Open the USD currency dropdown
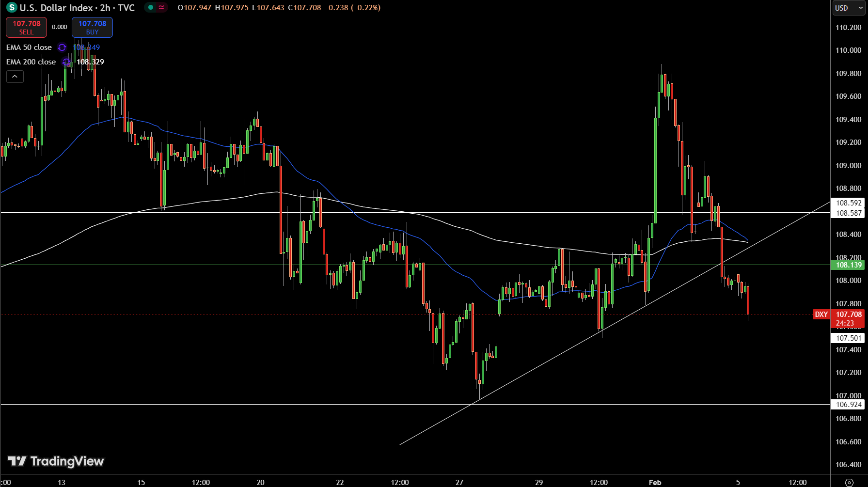Image resolution: width=868 pixels, height=487 pixels. click(849, 8)
